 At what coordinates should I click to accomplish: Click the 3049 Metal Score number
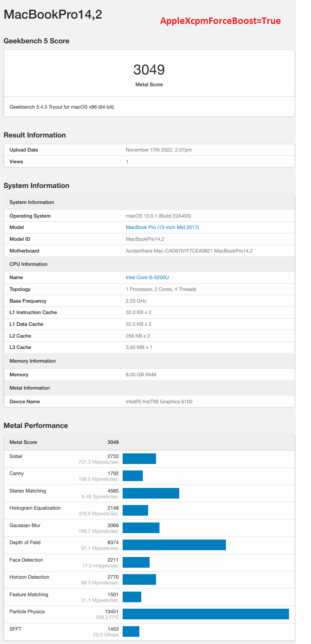149,69
